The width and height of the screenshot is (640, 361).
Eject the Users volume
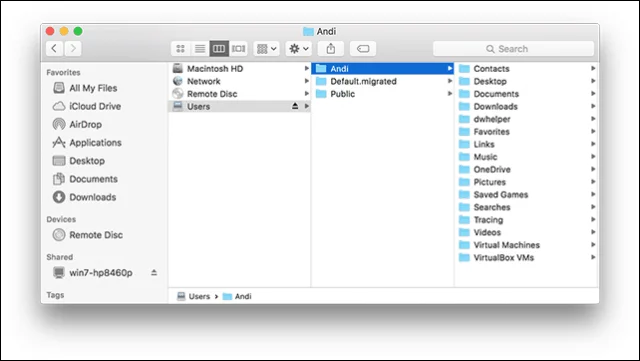coord(295,106)
